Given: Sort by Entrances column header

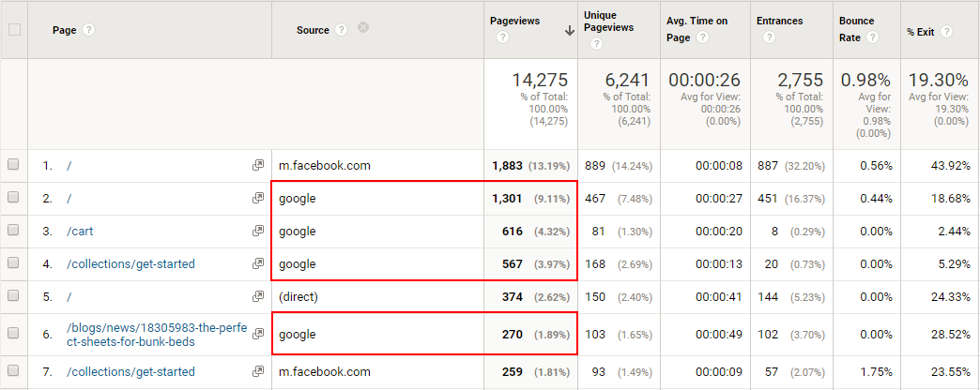Looking at the screenshot, I should [779, 22].
